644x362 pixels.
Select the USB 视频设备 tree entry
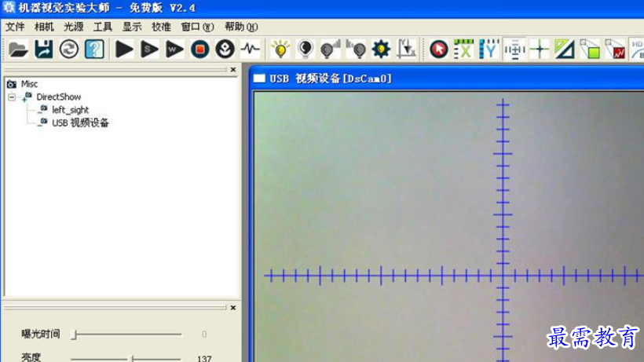[x=80, y=122]
